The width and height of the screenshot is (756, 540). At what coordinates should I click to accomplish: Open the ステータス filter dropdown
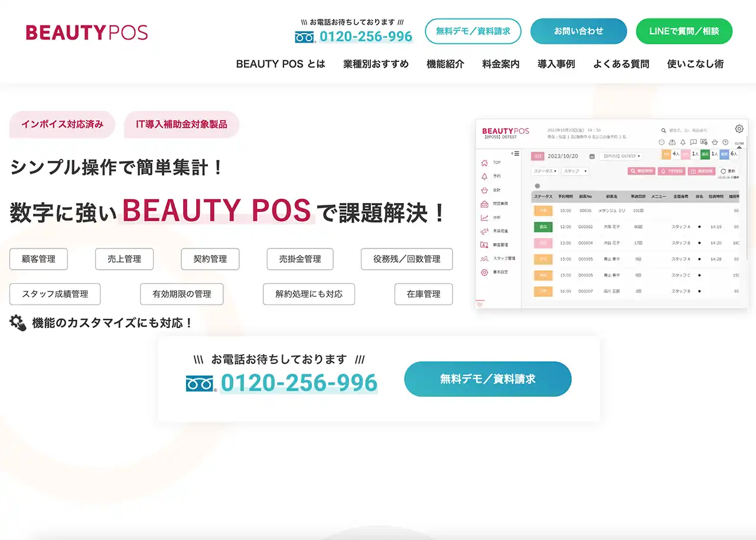[545, 171]
